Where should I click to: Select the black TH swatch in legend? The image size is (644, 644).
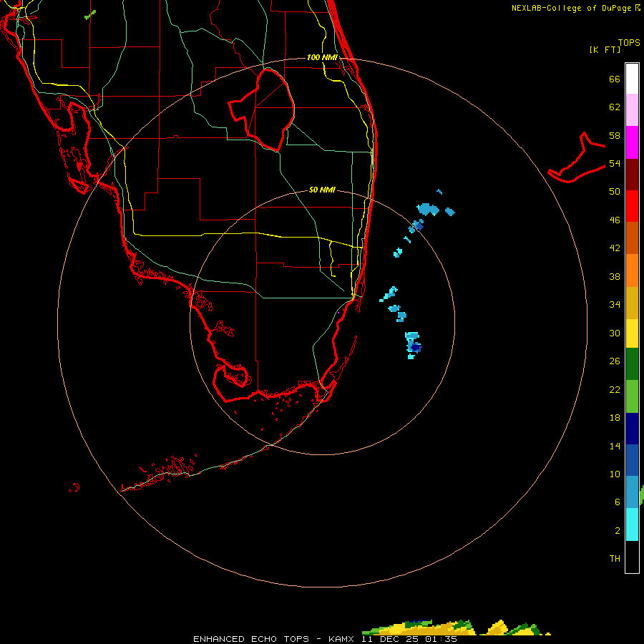[632, 557]
